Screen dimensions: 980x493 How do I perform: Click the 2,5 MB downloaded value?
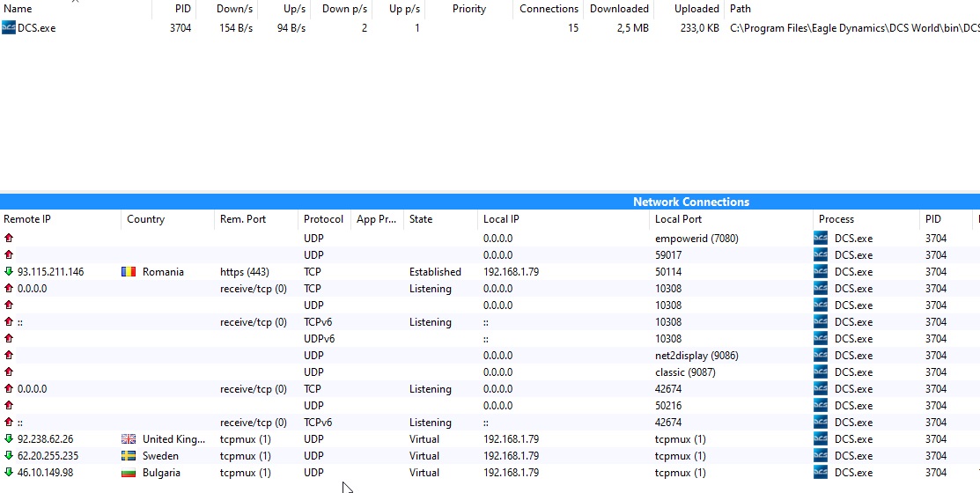coord(632,28)
